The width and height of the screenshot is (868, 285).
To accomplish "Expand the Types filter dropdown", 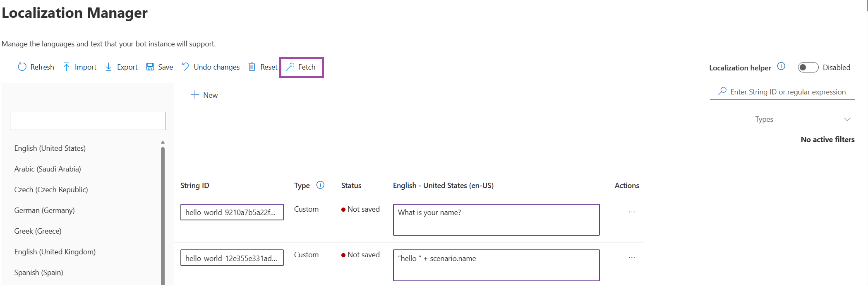I will pyautogui.click(x=847, y=119).
